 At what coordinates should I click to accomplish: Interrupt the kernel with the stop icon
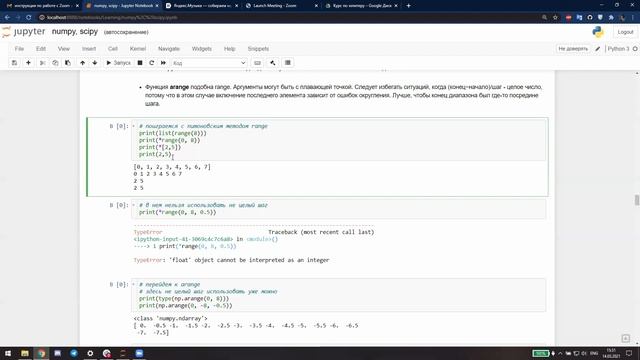pyautogui.click(x=140, y=63)
